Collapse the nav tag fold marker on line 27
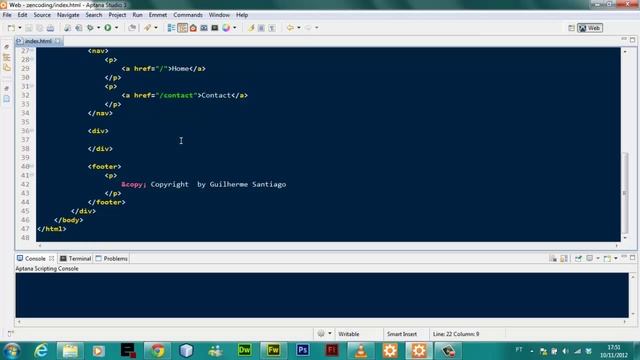The height and width of the screenshot is (360, 640). [32, 51]
